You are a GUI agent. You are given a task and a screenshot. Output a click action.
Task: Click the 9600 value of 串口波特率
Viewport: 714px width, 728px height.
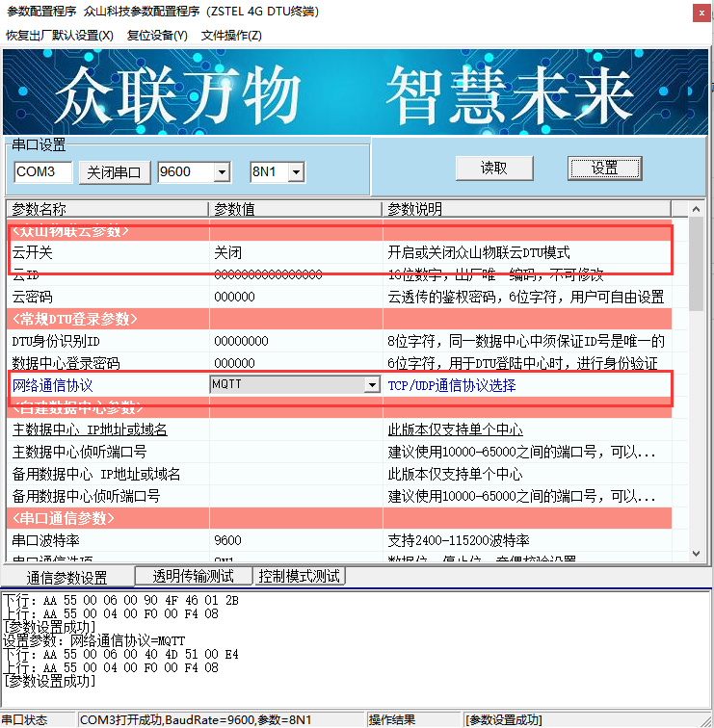(227, 540)
